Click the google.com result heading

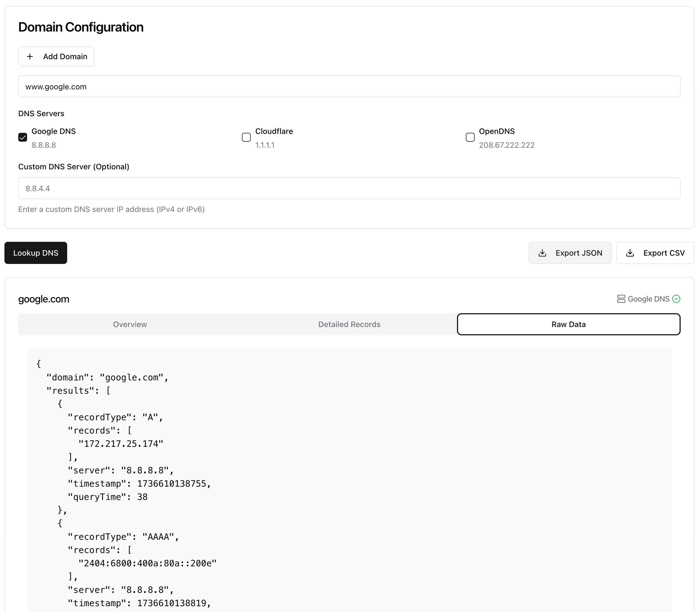point(44,299)
